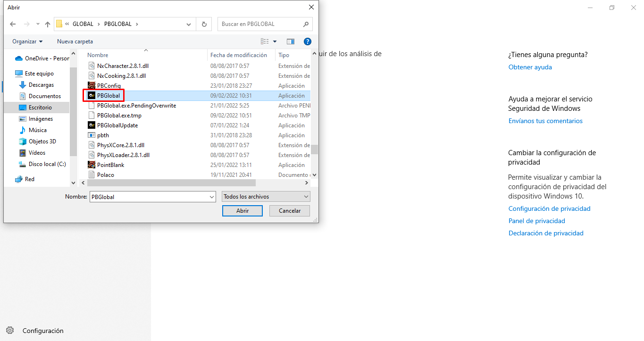
Task: Open the Nombre filename combo dropdown
Action: [x=212, y=197]
